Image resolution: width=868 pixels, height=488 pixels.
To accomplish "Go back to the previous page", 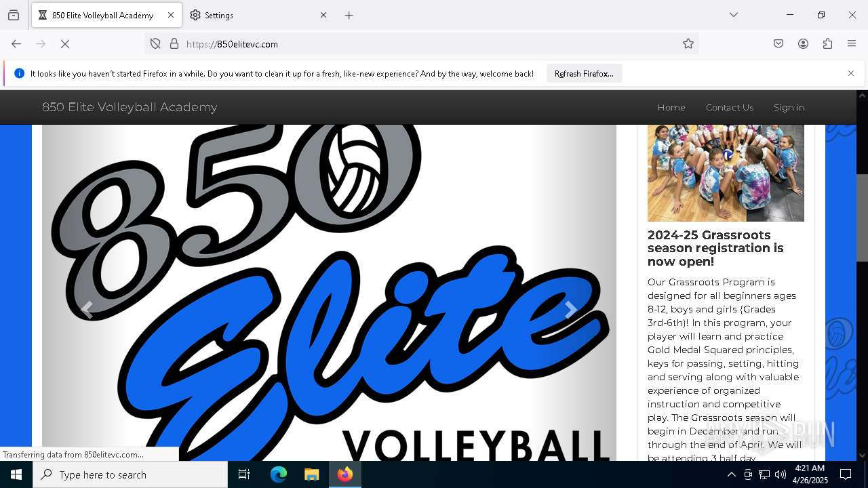I will [16, 44].
